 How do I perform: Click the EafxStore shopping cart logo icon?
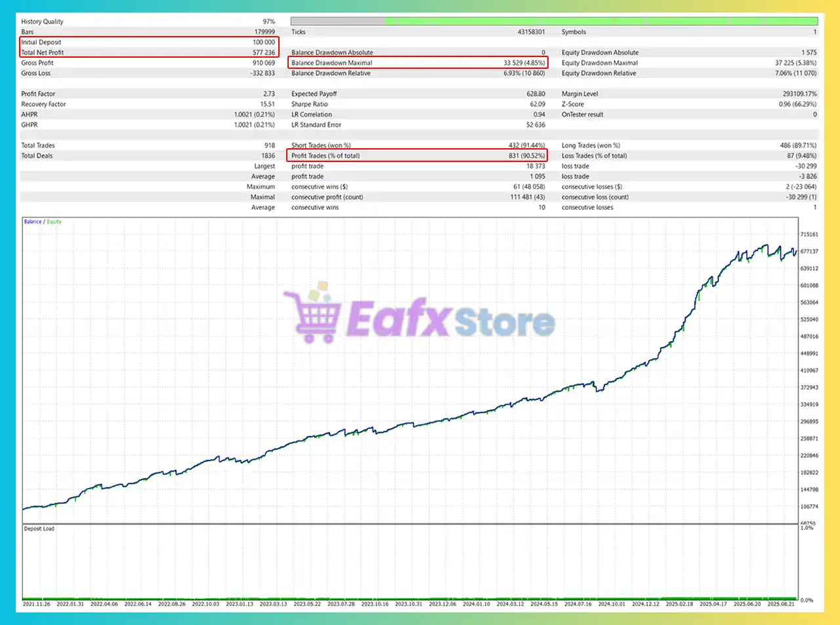tap(313, 315)
